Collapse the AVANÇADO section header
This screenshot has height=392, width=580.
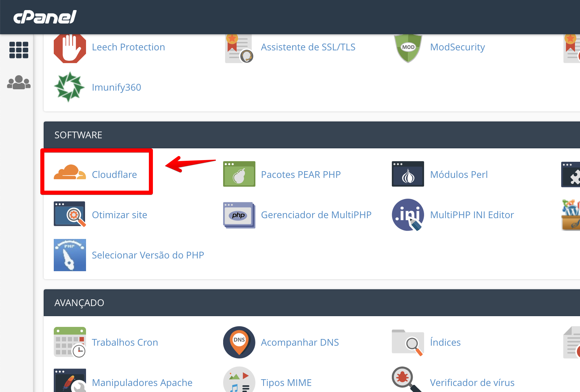(79, 303)
